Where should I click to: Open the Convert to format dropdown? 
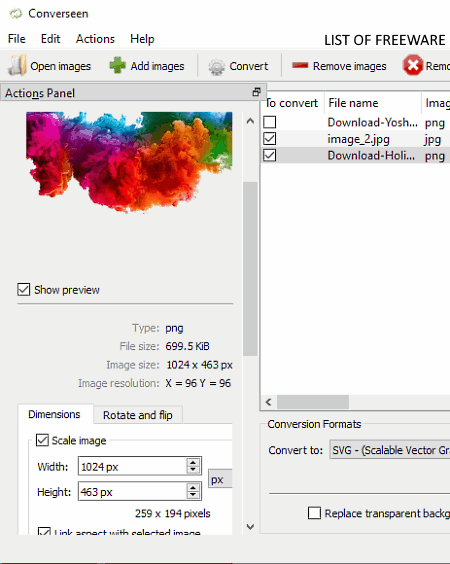(x=390, y=450)
